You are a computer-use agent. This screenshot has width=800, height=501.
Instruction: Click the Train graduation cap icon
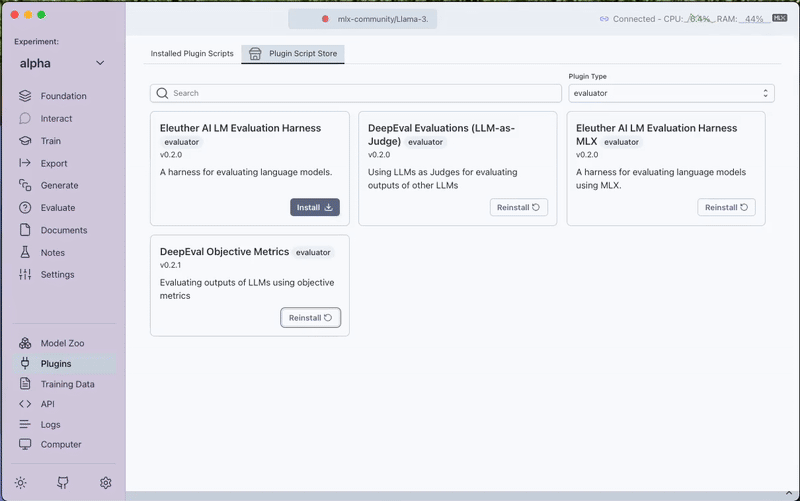click(25, 141)
